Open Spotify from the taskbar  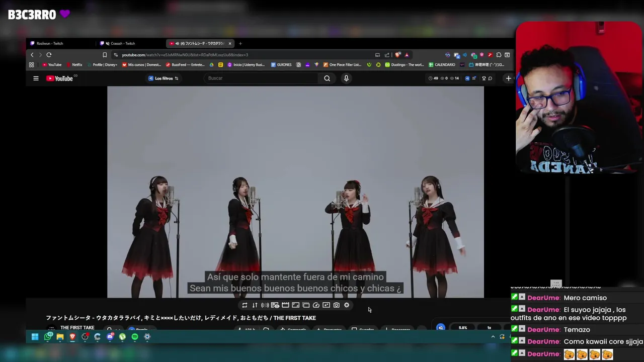pyautogui.click(x=135, y=337)
